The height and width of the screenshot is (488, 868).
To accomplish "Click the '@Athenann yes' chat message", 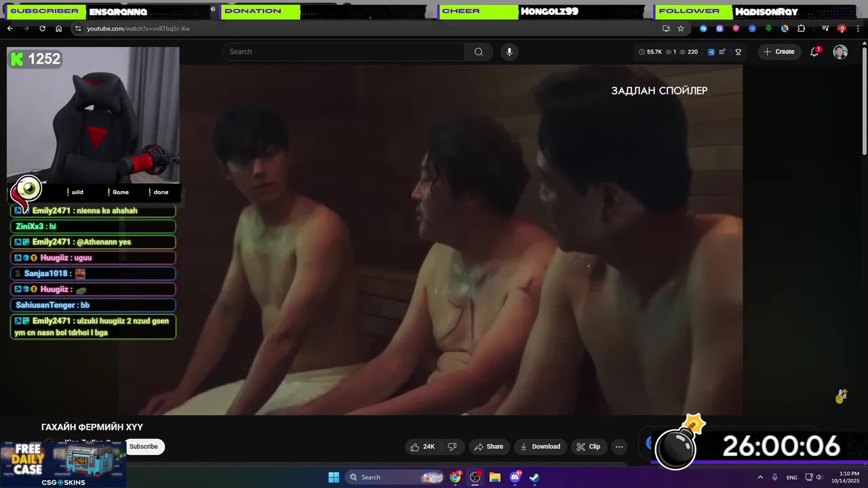I will (x=93, y=242).
